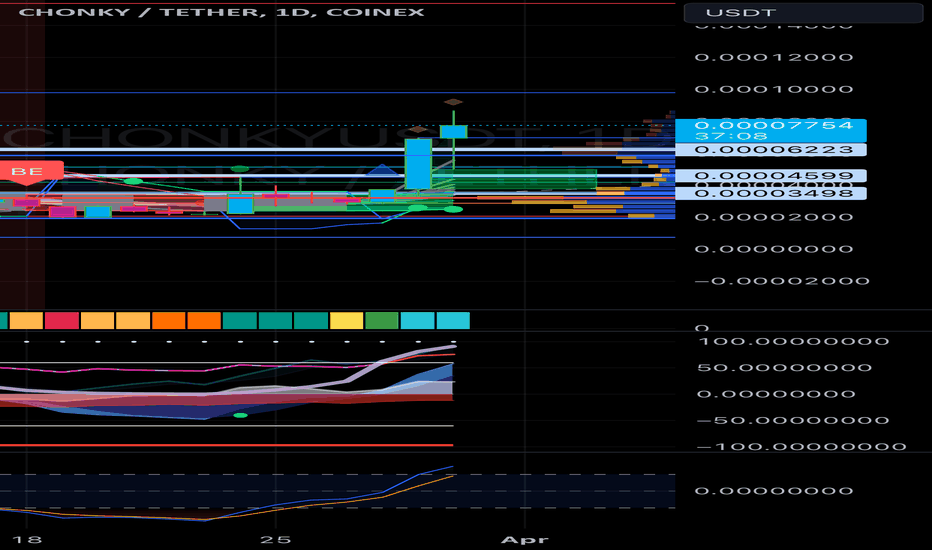
Task: Click the green square in indicator strip
Action: point(382,320)
